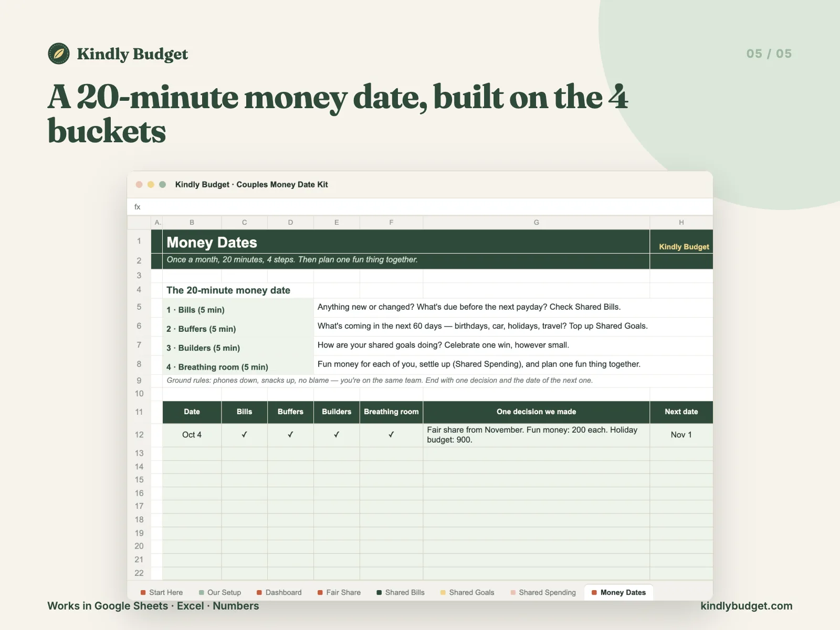The width and height of the screenshot is (840, 630).
Task: Open the kindlybudget.com link
Action: point(747,606)
